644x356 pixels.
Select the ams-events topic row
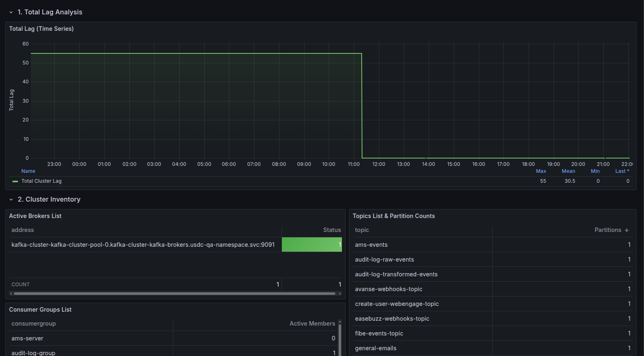point(371,245)
